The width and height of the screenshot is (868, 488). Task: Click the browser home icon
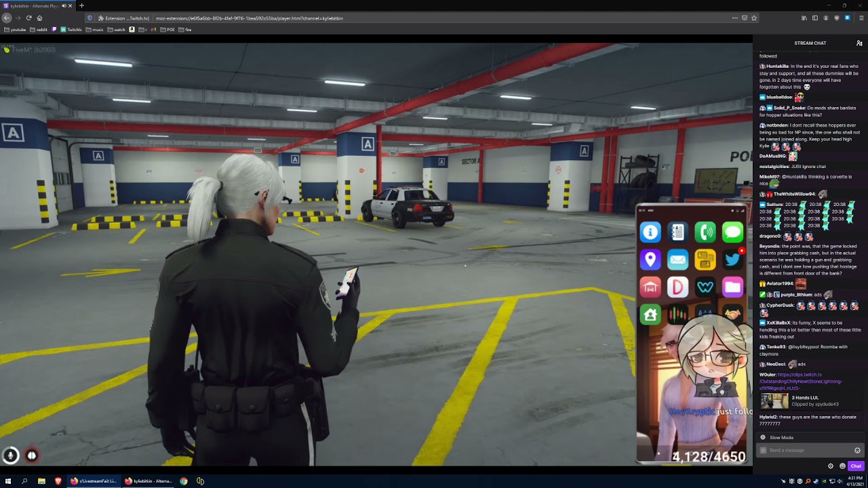[40, 18]
